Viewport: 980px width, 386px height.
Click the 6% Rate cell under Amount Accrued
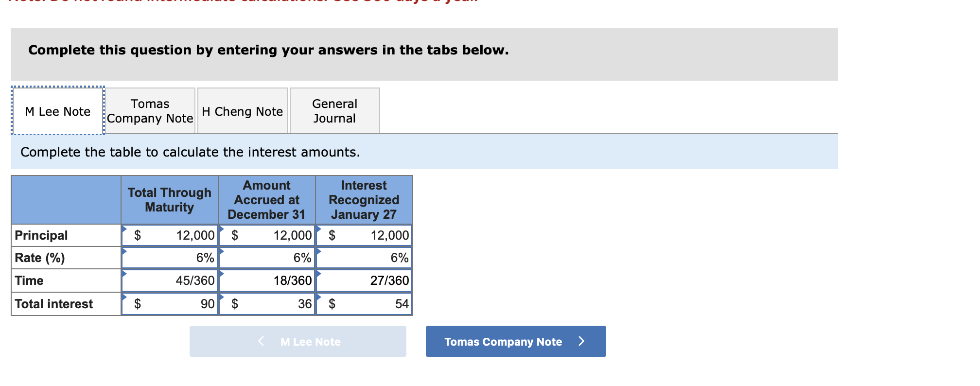pyautogui.click(x=266, y=258)
